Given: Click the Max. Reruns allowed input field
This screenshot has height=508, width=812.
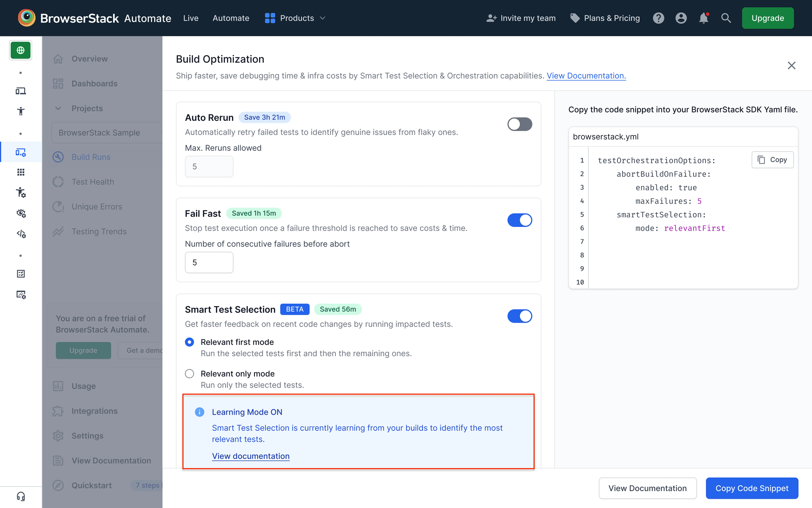Looking at the screenshot, I should click(209, 167).
